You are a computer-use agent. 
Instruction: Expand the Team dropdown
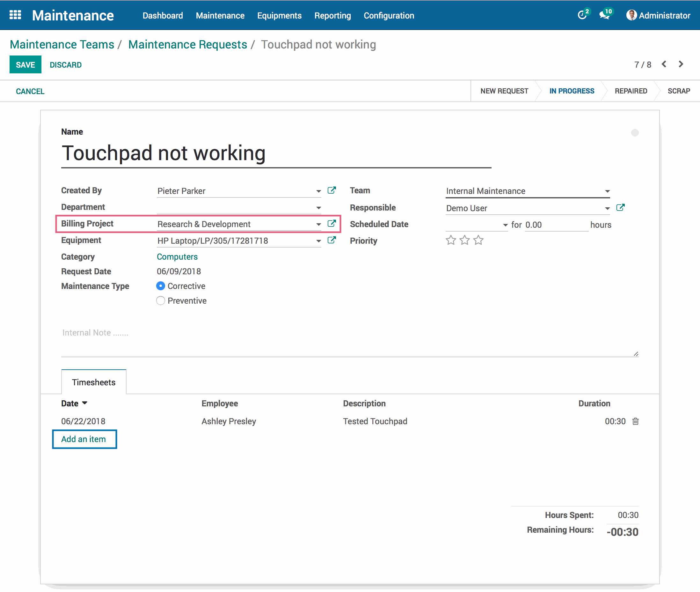607,191
